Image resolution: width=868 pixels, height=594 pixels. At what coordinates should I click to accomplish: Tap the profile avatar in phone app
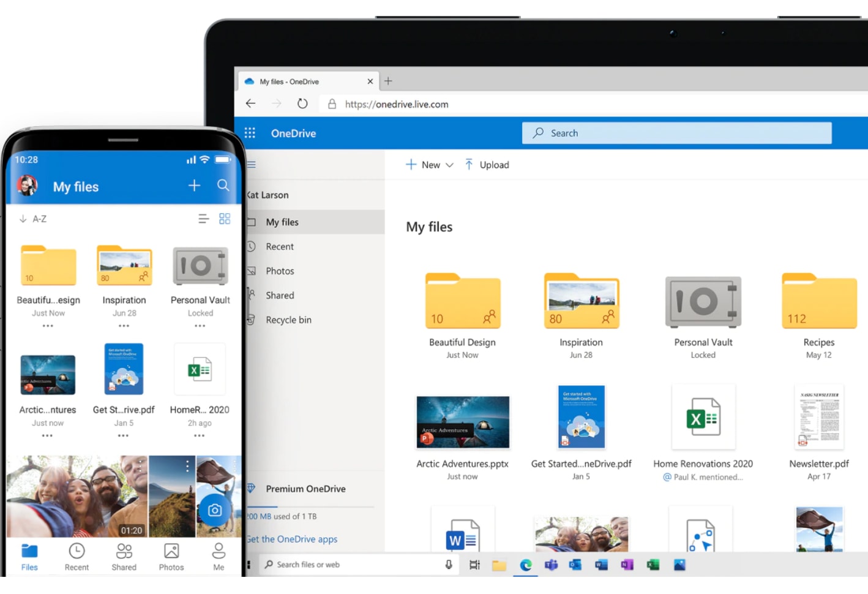[27, 186]
